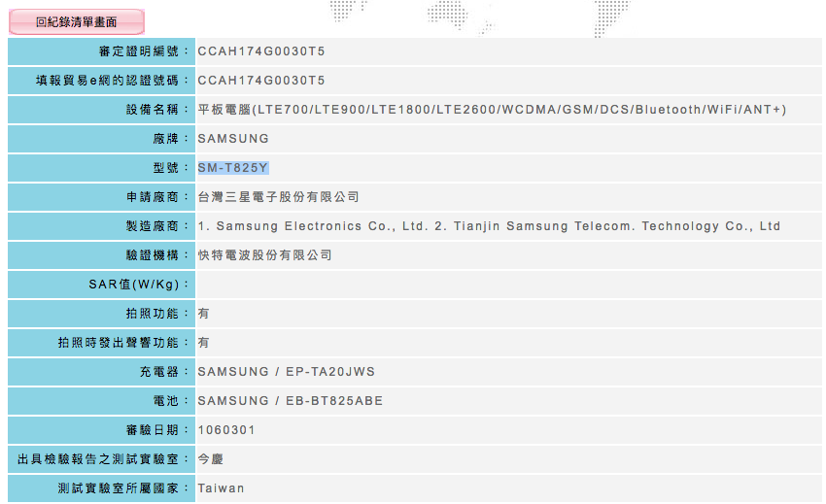Click the test laboratory value 今慶
This screenshot has width=826, height=504.
tap(210, 459)
